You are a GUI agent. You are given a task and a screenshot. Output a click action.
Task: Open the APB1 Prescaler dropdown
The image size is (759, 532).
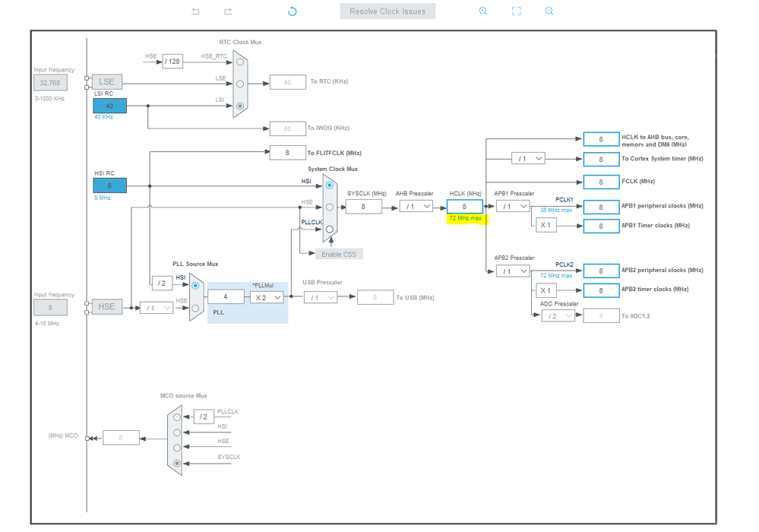[513, 207]
